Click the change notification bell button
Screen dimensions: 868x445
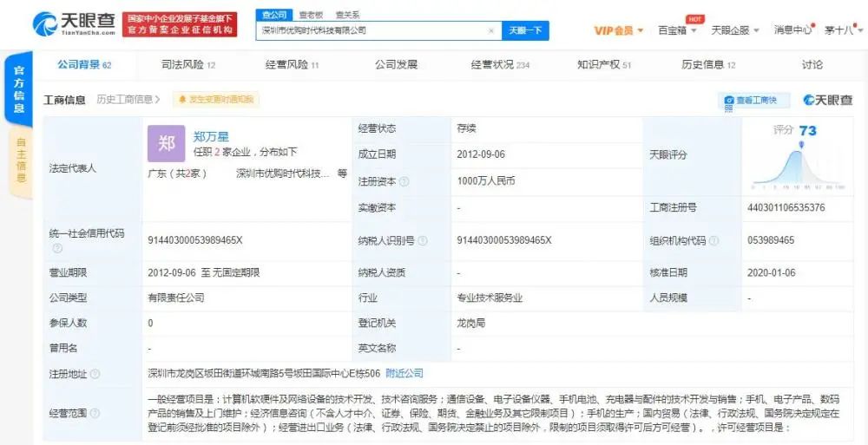215,100
